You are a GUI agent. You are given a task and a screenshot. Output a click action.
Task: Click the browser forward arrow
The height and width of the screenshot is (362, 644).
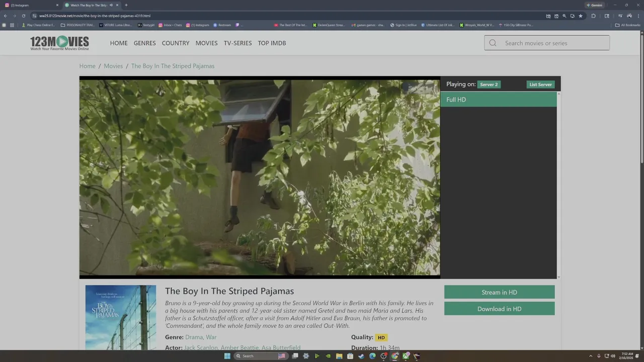[14, 16]
